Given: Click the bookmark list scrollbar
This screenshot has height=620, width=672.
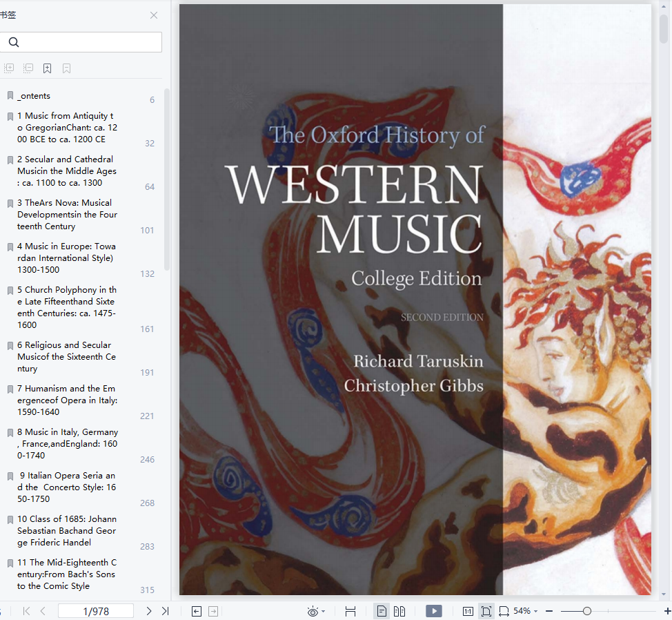Looking at the screenshot, I should 167,180.
